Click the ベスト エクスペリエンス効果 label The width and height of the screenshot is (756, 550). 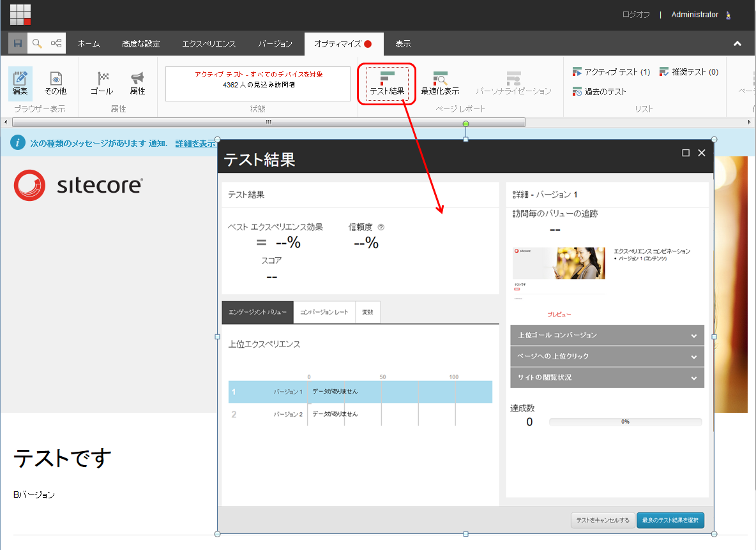click(x=275, y=227)
